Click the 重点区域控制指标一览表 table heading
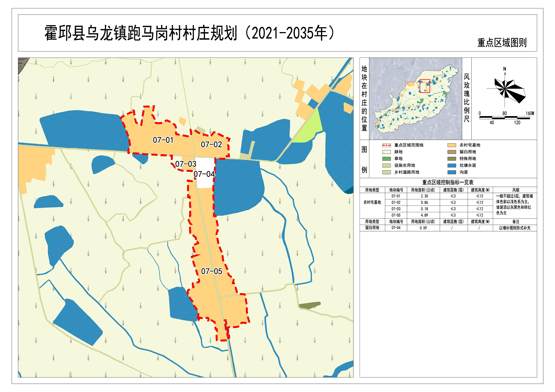 448,182
